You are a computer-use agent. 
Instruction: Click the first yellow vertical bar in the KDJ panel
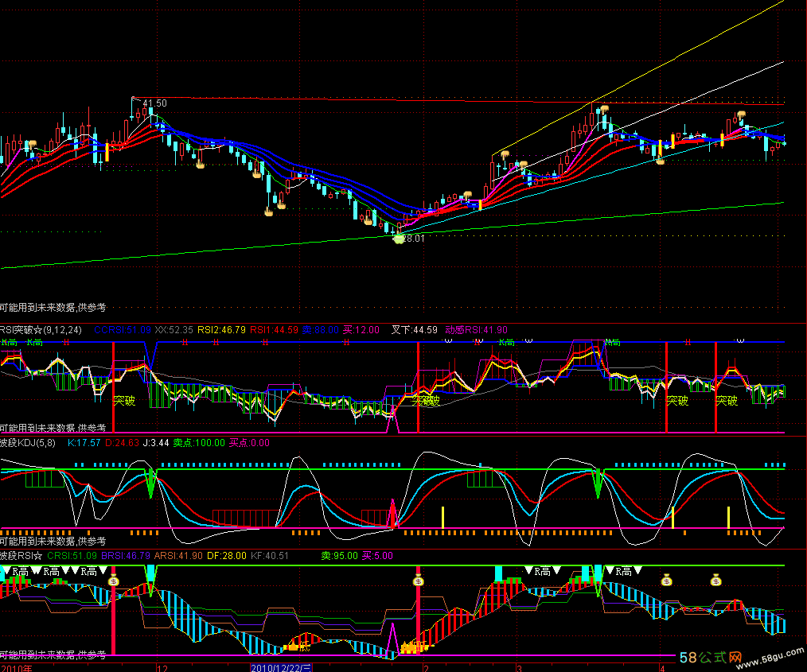point(442,517)
